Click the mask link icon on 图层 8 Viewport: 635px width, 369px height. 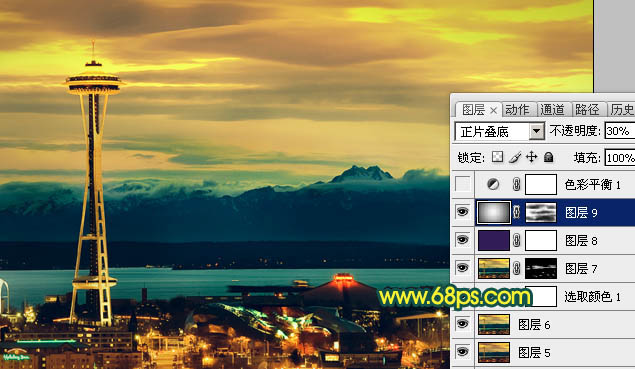tap(516, 241)
